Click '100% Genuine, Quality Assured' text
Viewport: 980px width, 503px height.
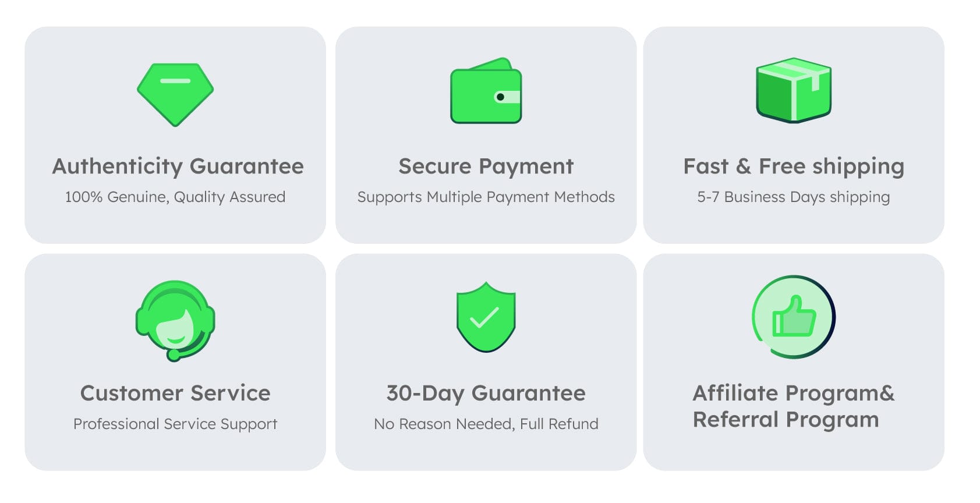tap(175, 197)
